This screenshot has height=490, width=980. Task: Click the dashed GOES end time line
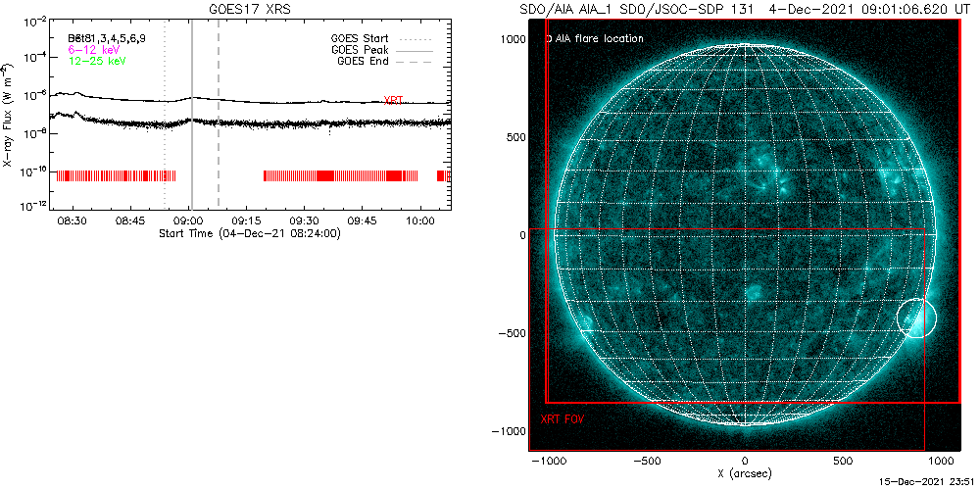coord(219,115)
